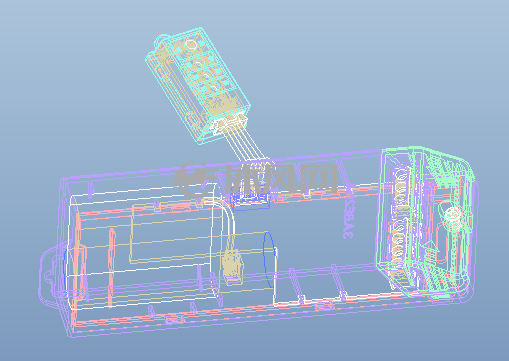
Task: Select the small purple clip on bottom edge
Action: (x=174, y=320)
